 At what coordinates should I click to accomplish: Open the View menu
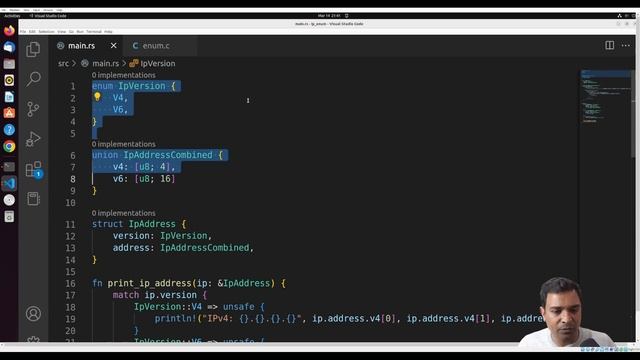[x=62, y=31]
